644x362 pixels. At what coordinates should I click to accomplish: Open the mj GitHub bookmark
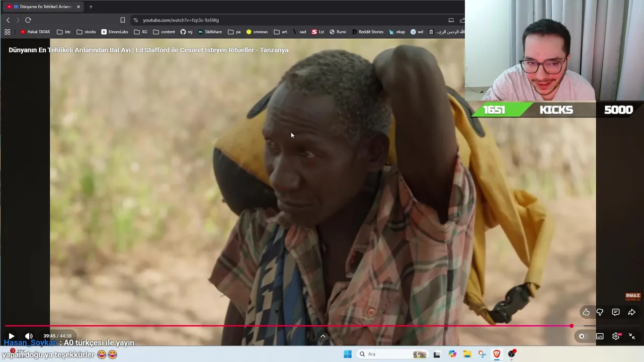click(186, 32)
